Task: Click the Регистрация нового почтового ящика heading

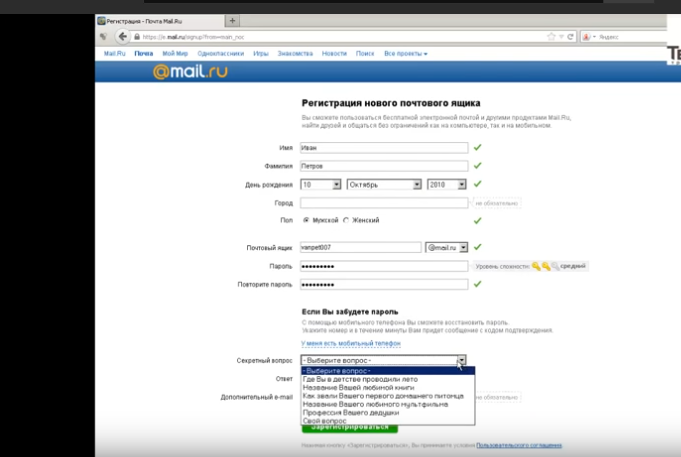Action: coord(391,103)
